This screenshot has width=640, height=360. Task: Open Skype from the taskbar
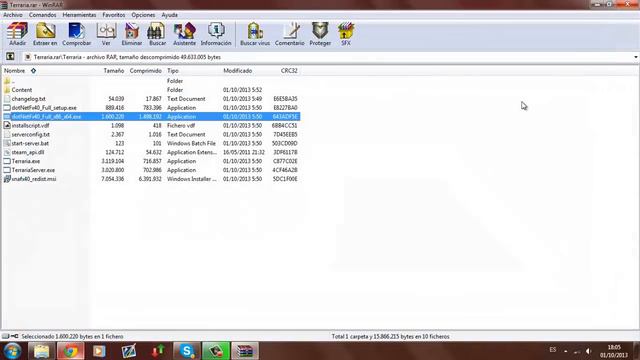187,351
